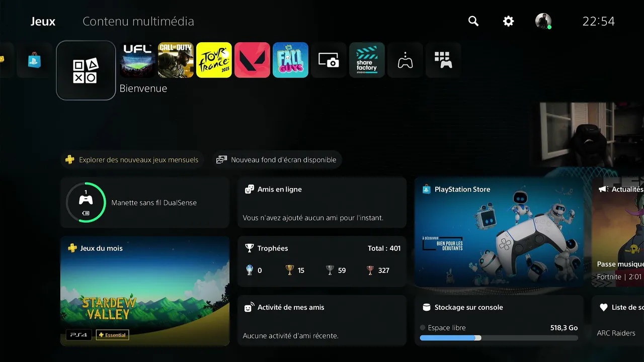Viewport: 644px width, 362px height.
Task: Open the Stardew Valley Jeux du mois card
Action: coord(145,291)
